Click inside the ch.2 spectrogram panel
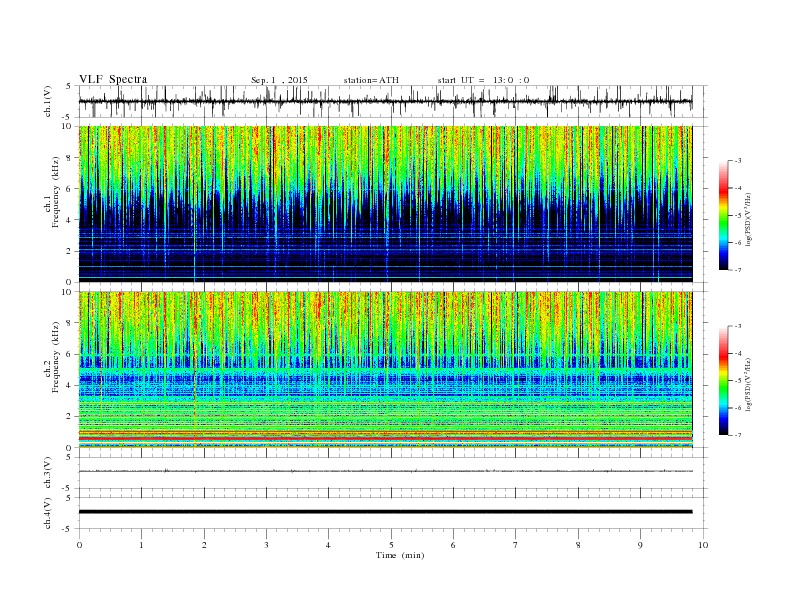Viewport: 792px width, 612px height. (385, 369)
